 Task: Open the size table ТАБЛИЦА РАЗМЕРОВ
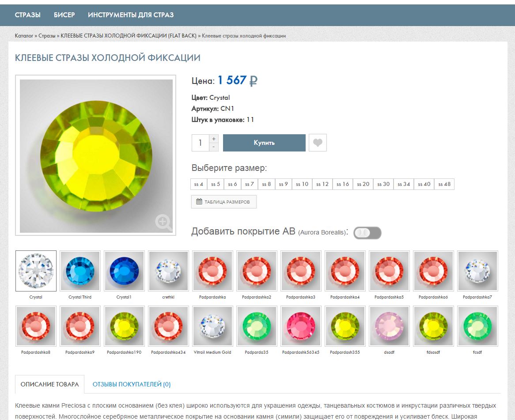coord(223,202)
